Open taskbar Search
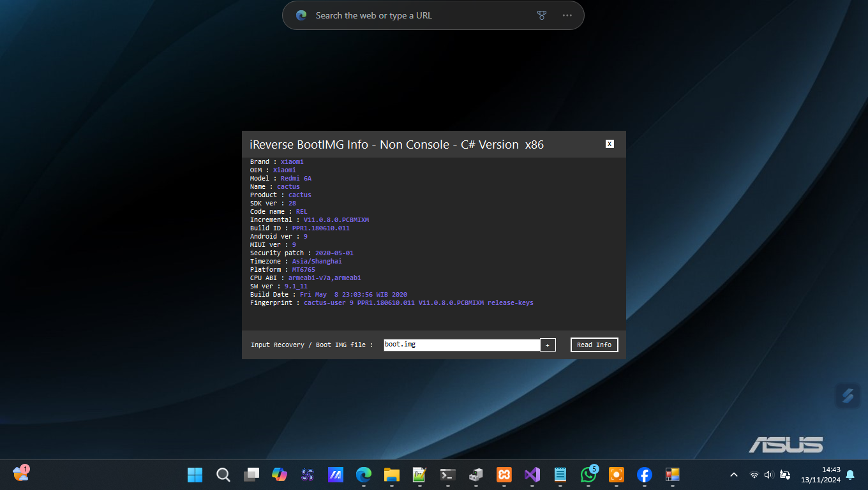Image resolution: width=868 pixels, height=490 pixels. point(223,475)
